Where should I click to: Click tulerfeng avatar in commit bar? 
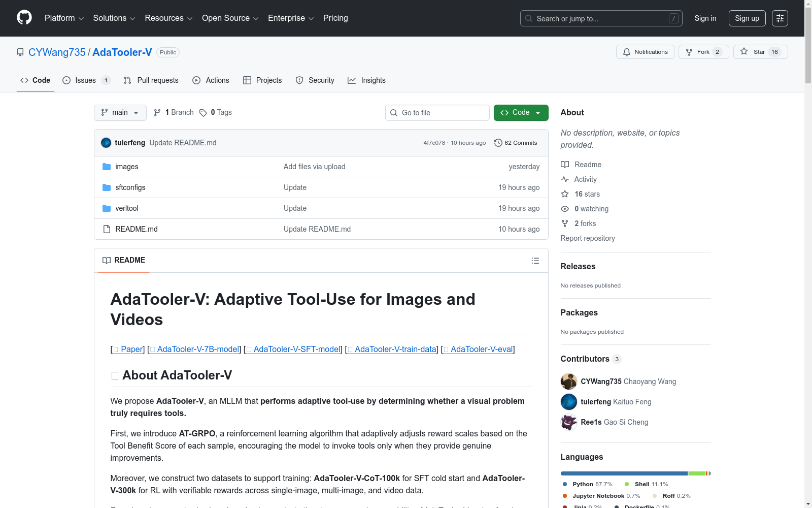(106, 143)
